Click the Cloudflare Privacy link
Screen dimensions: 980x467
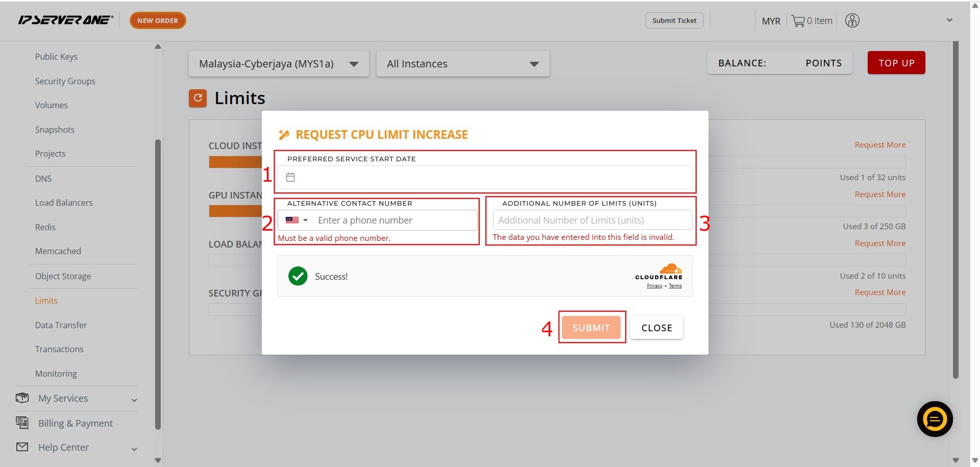654,286
